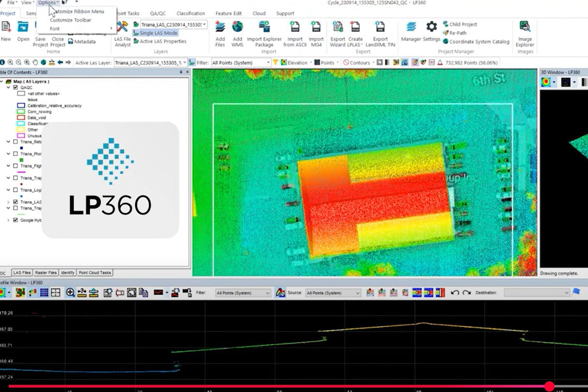Click the filter funnel icon in map toolbar
The image size is (588, 392).
tap(276, 63)
